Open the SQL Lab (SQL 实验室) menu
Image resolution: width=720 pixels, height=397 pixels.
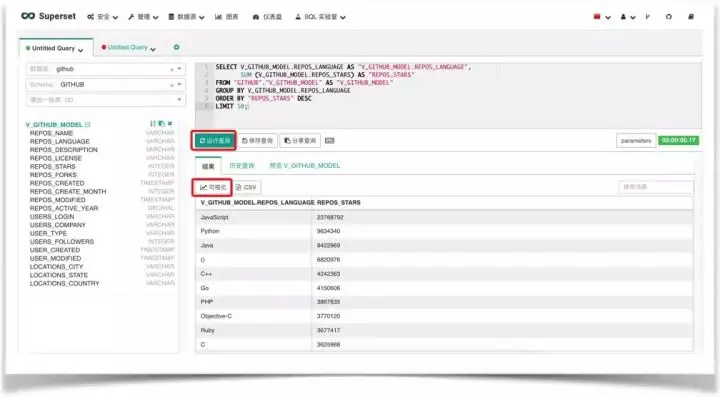coord(320,17)
